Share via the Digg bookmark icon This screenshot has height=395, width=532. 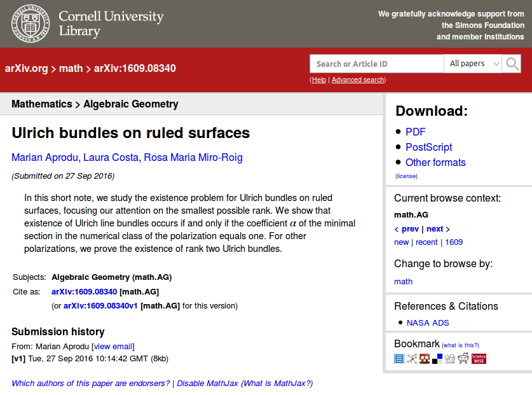tap(450, 359)
